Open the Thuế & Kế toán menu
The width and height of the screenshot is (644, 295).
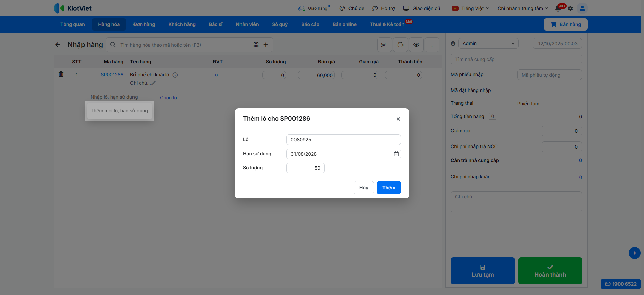[x=387, y=24]
